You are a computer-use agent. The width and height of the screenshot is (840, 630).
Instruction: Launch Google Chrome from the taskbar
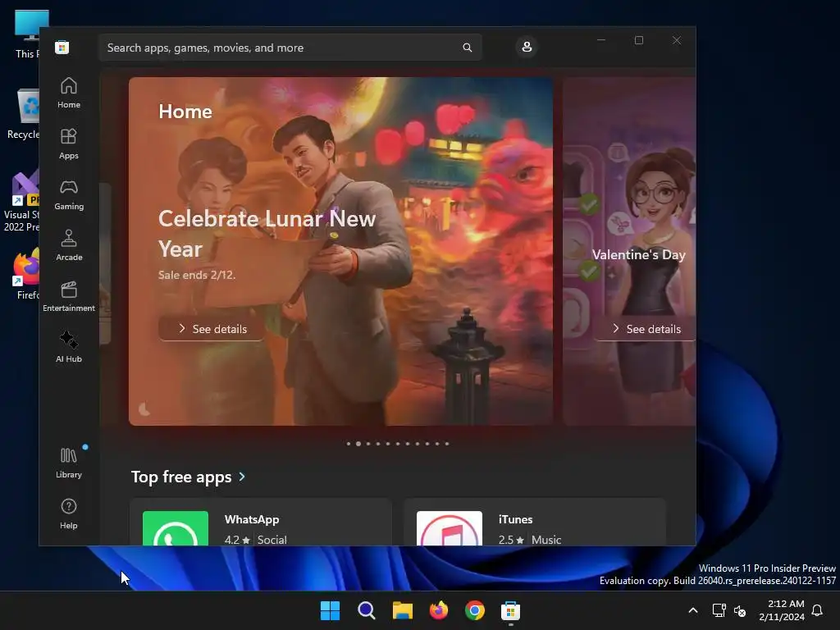pos(475,610)
